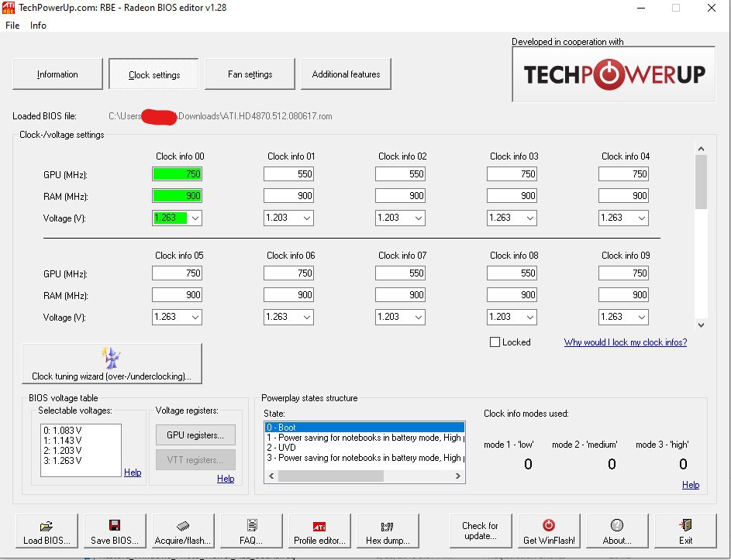Click the wizard icon on Clock tuning wizard

pyautogui.click(x=112, y=358)
